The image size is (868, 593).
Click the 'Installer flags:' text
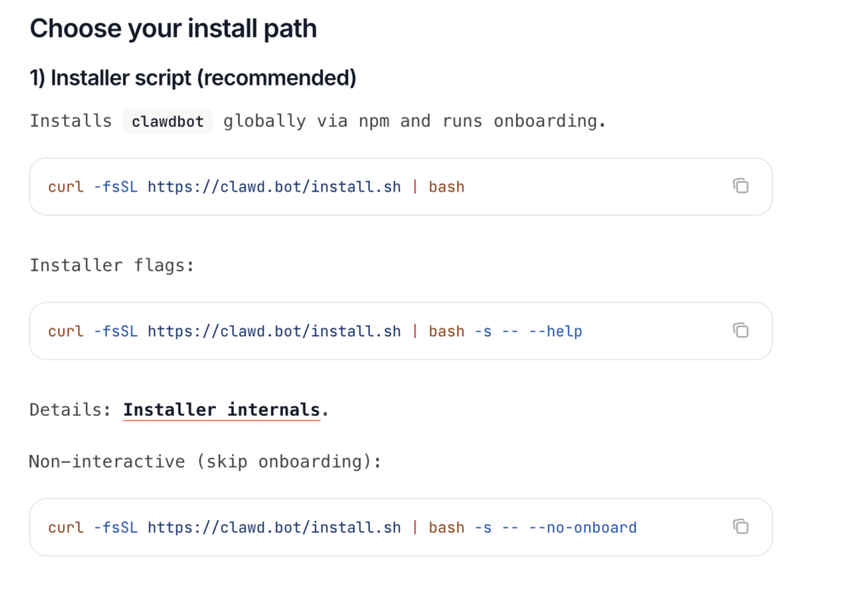tap(112, 265)
